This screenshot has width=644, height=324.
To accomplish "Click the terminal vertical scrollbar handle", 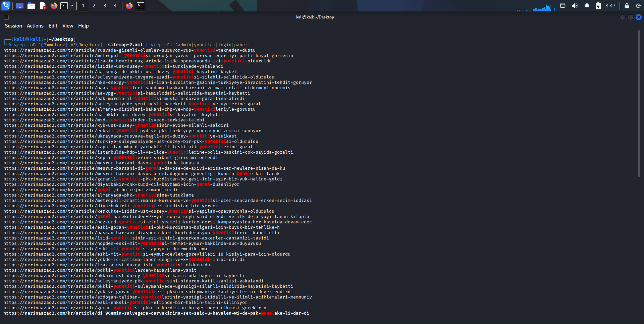I will pyautogui.click(x=639, y=104).
